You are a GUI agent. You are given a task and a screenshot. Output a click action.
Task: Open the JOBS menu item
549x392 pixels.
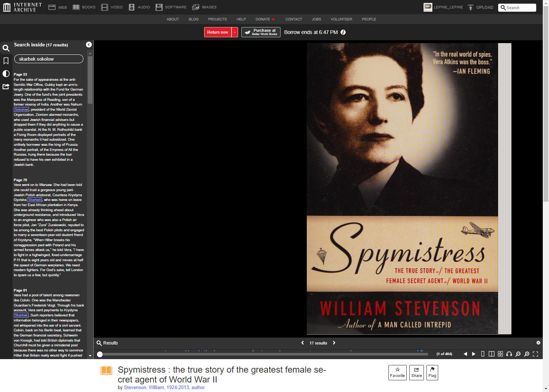click(316, 19)
